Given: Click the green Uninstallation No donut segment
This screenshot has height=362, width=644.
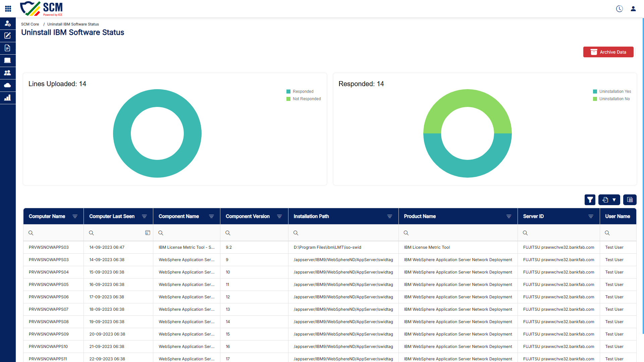Looking at the screenshot, I should coord(468,98).
